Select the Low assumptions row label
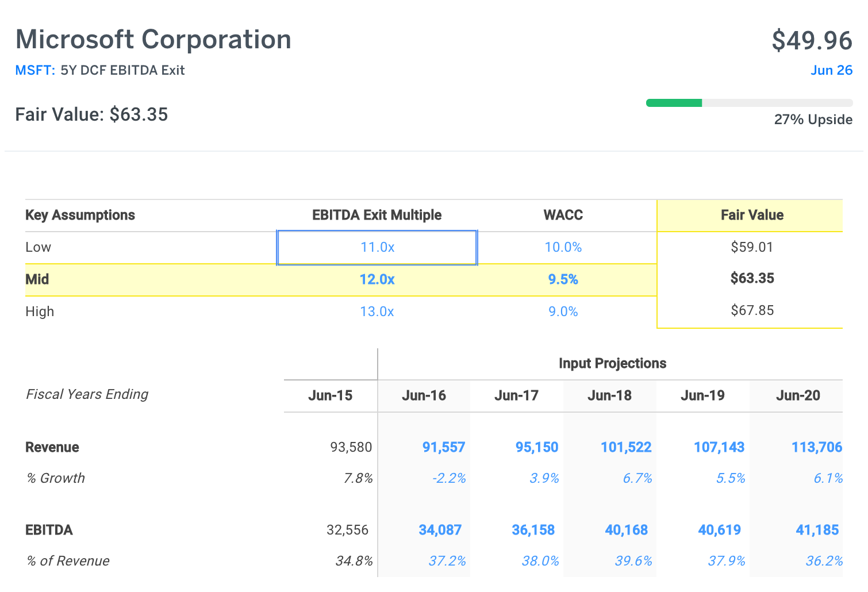The height and width of the screenshot is (592, 868). coord(38,248)
